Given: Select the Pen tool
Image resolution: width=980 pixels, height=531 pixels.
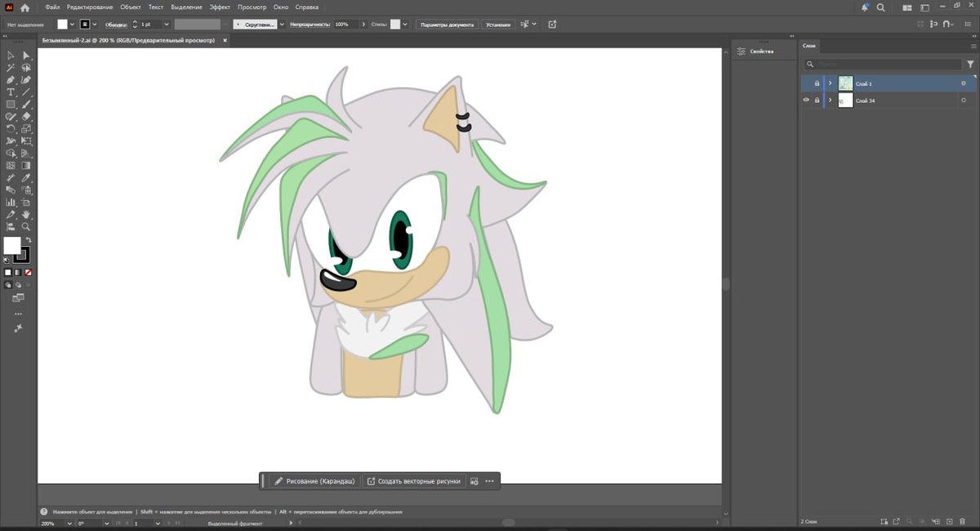Looking at the screenshot, I should (x=11, y=80).
